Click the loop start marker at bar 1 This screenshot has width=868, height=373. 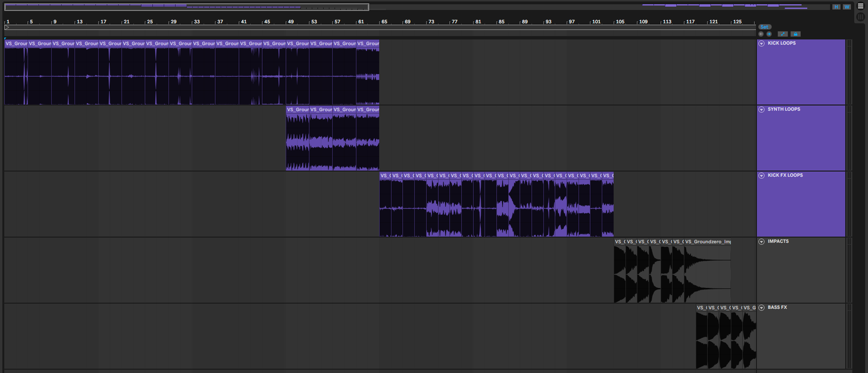[x=7, y=27]
